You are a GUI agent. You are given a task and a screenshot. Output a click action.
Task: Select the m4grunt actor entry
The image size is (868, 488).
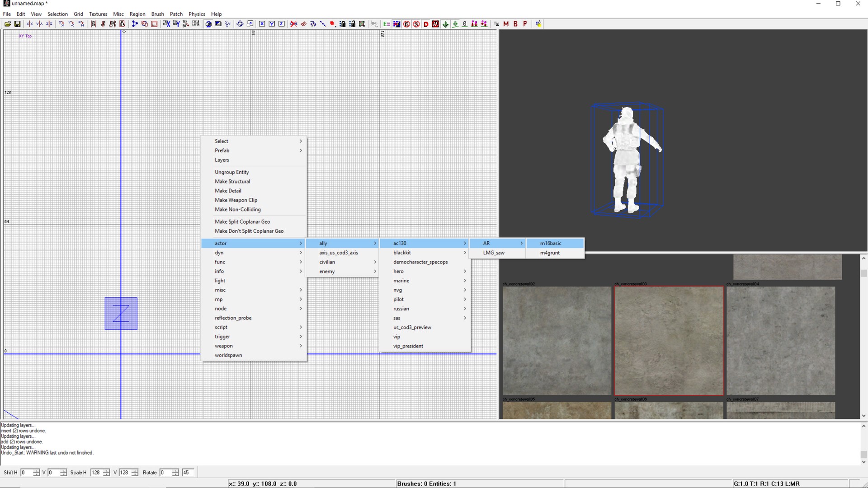coord(555,253)
